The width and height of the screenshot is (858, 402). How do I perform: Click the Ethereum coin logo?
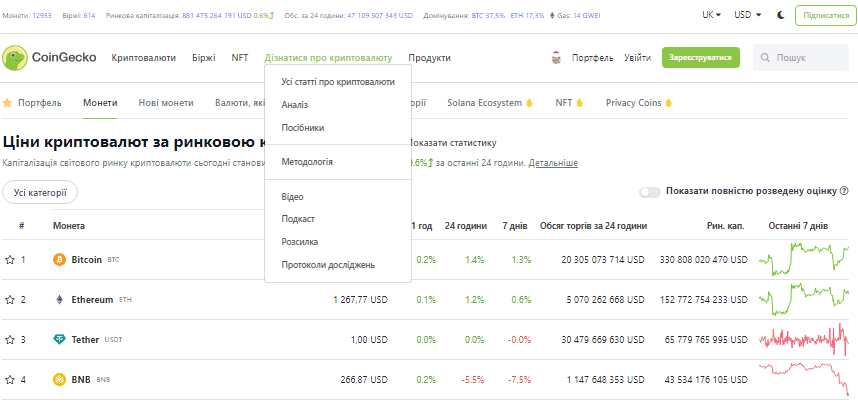pyautogui.click(x=59, y=300)
